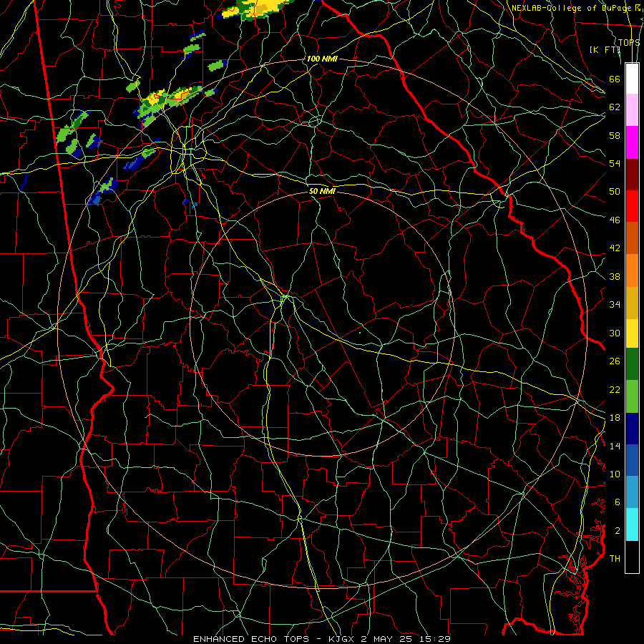Click the light blue legend swatch
Screen dimensions: 644x644
tap(632, 492)
